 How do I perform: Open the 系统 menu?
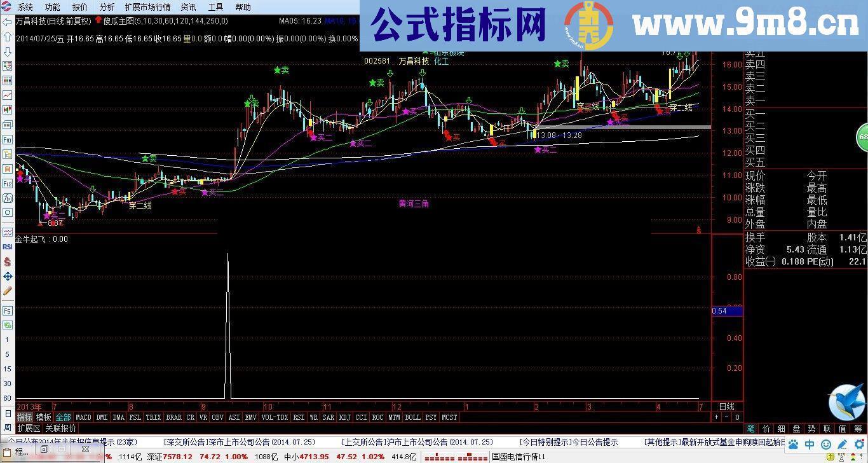(x=25, y=7)
